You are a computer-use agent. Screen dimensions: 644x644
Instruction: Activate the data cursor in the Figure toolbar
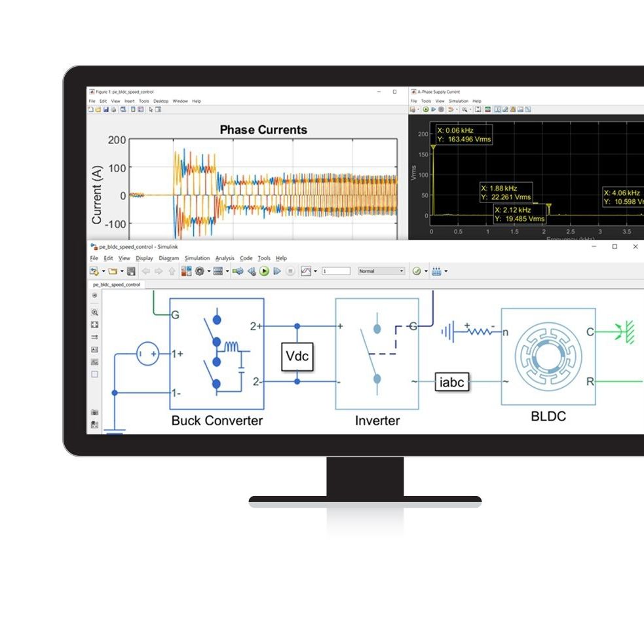pos(150,111)
